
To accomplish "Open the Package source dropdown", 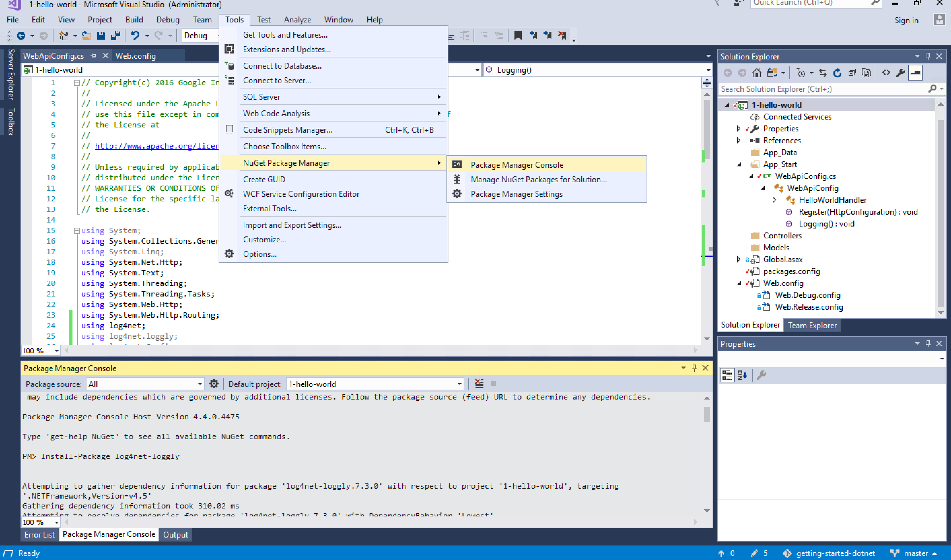I will click(x=200, y=384).
